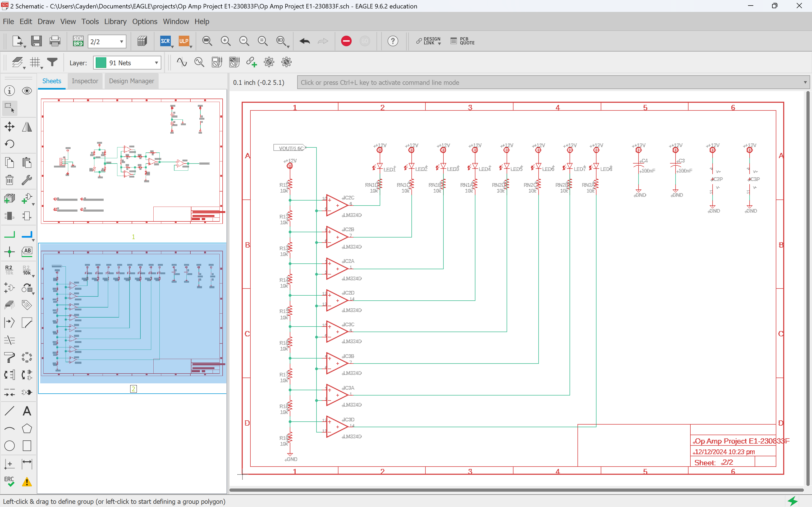Click the PCB QUOTE button

(462, 41)
